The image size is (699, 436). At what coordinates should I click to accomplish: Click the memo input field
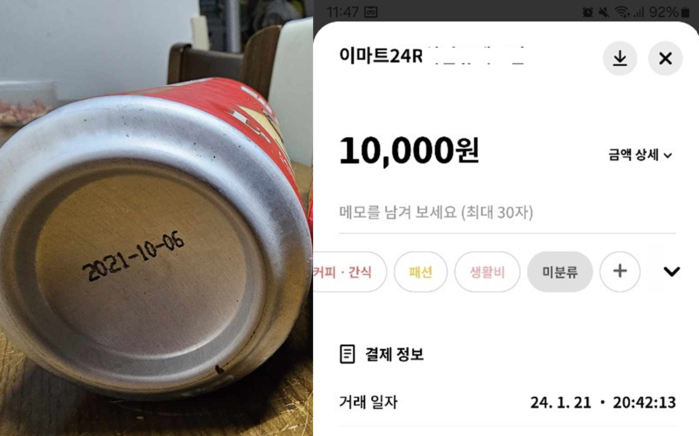click(x=507, y=213)
